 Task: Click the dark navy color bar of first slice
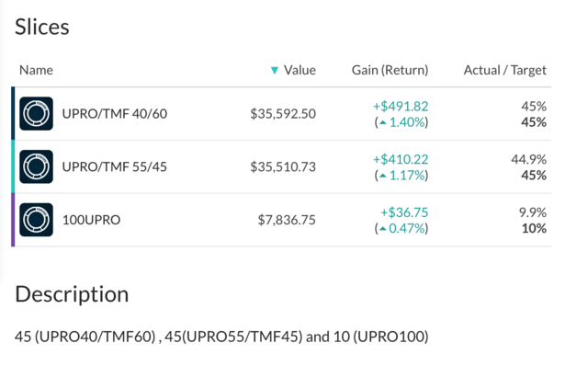pos(13,113)
